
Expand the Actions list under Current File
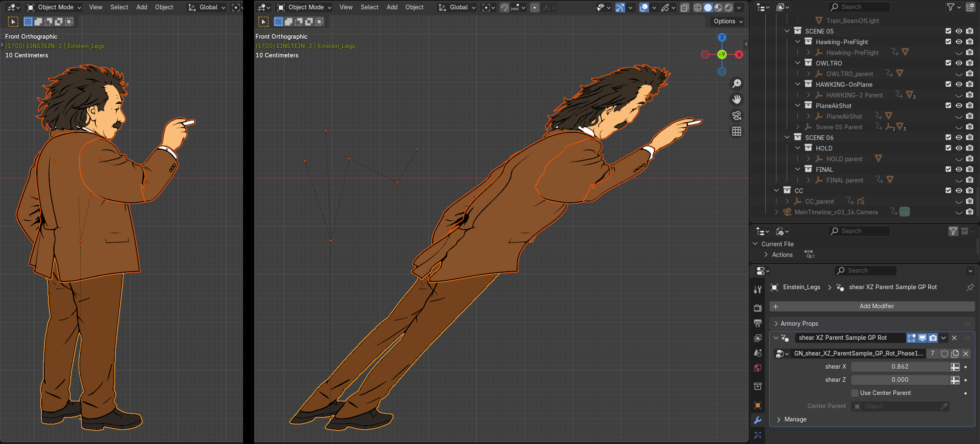[766, 255]
